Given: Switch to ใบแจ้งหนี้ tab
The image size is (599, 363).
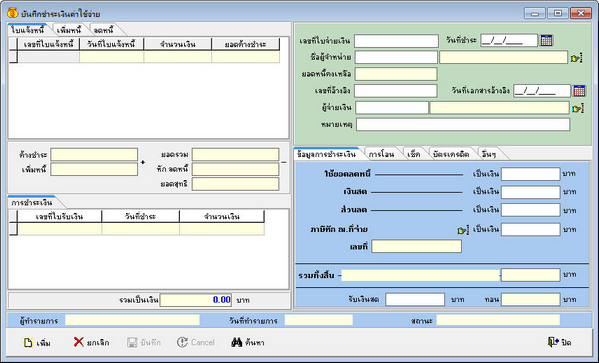Looking at the screenshot, I should pyautogui.click(x=28, y=30).
